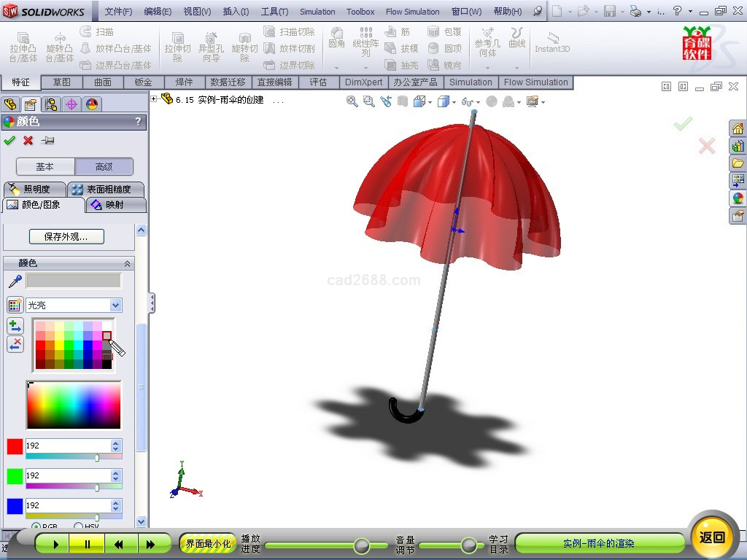Expand the 6.15 实例-雨伞的创建 tree node
This screenshot has width=747, height=560.
tap(154, 99)
